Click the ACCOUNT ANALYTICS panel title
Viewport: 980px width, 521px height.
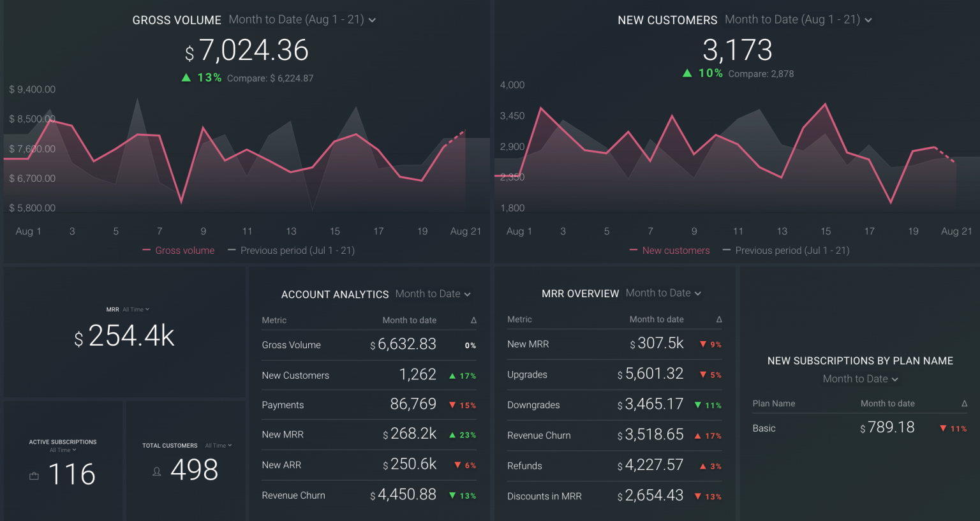335,294
